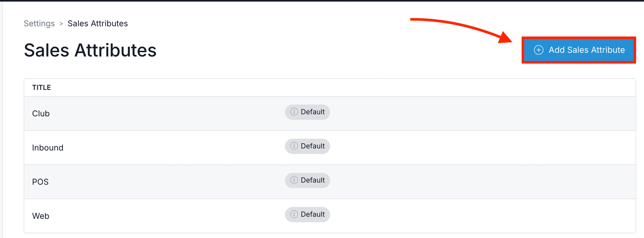Select the Sales Attributes breadcrumb item
Image resolution: width=644 pixels, height=238 pixels.
coord(98,23)
